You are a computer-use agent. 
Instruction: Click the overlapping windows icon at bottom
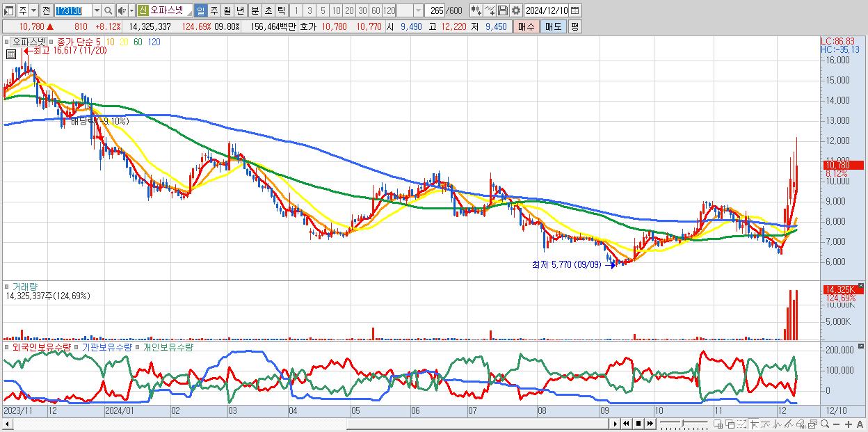pyautogui.click(x=730, y=424)
